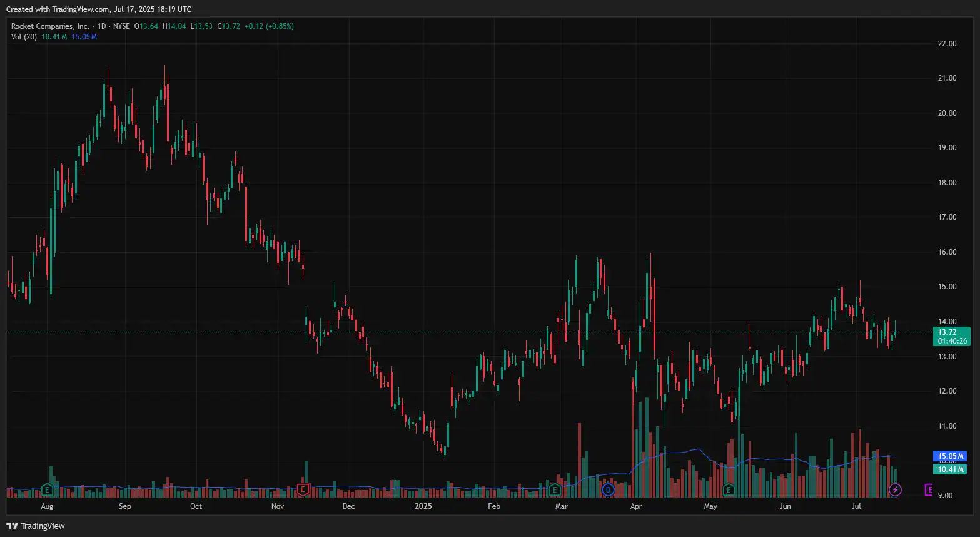This screenshot has height=537, width=980.
Task: Click the Created with TradingView.com header text
Action: click(98, 9)
